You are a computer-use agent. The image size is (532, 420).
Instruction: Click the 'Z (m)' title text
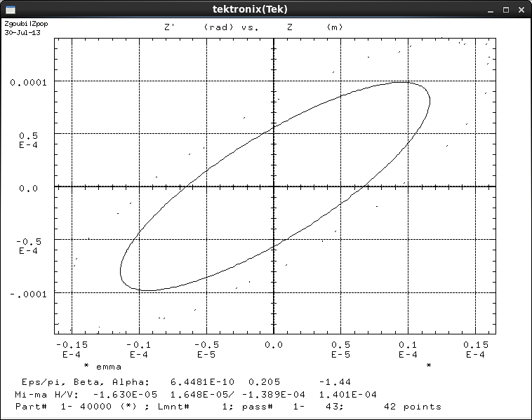pyautogui.click(x=315, y=27)
